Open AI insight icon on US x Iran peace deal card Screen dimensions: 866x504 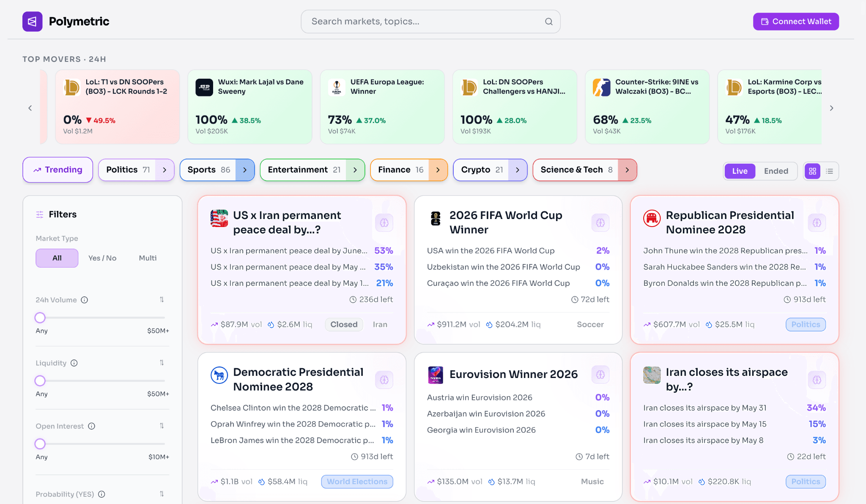(384, 223)
